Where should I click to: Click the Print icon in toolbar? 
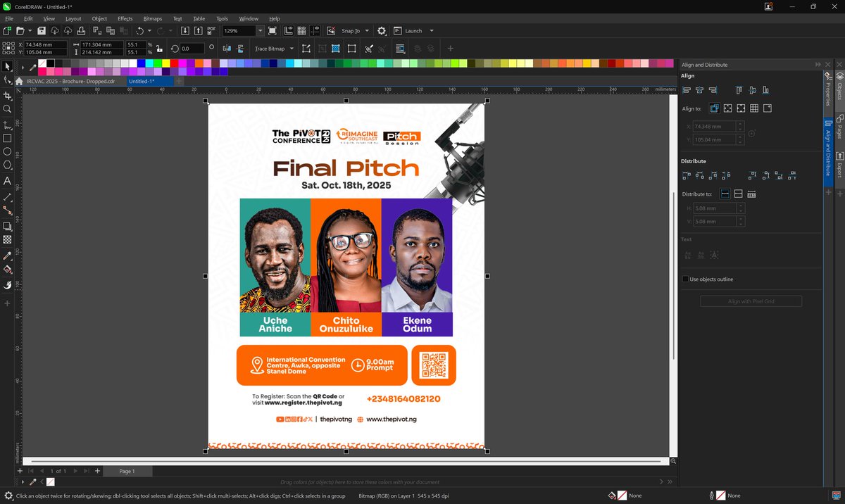tap(82, 31)
